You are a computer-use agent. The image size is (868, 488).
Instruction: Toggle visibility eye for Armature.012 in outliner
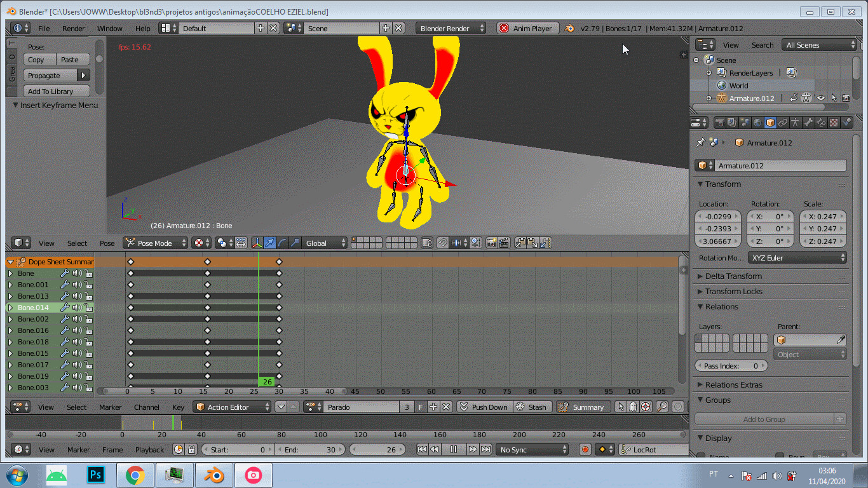pos(820,98)
